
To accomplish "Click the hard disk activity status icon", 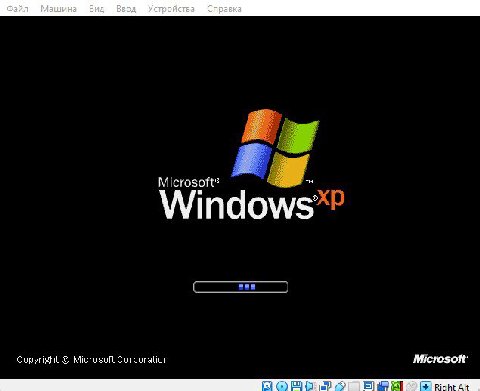I will [267, 386].
